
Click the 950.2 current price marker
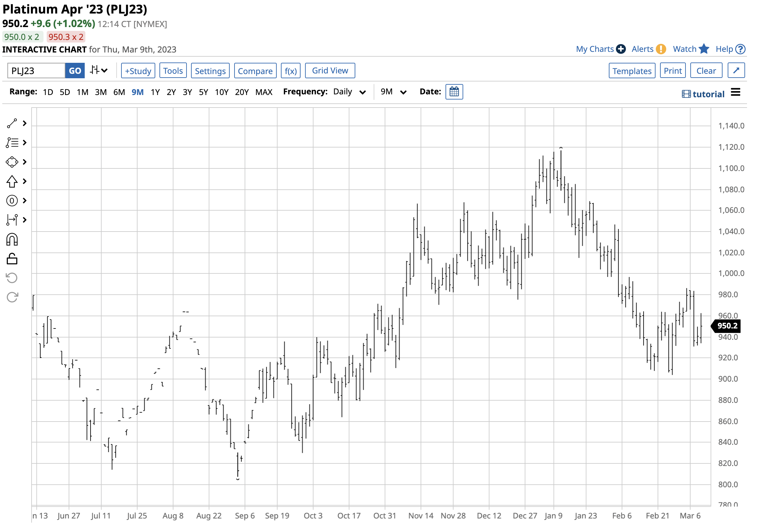(x=726, y=326)
